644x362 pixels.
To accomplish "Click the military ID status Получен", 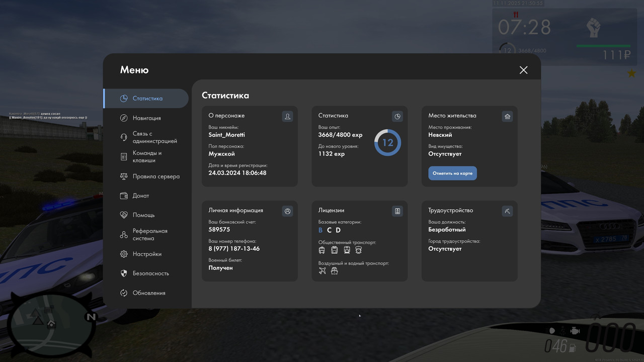I will (x=220, y=268).
